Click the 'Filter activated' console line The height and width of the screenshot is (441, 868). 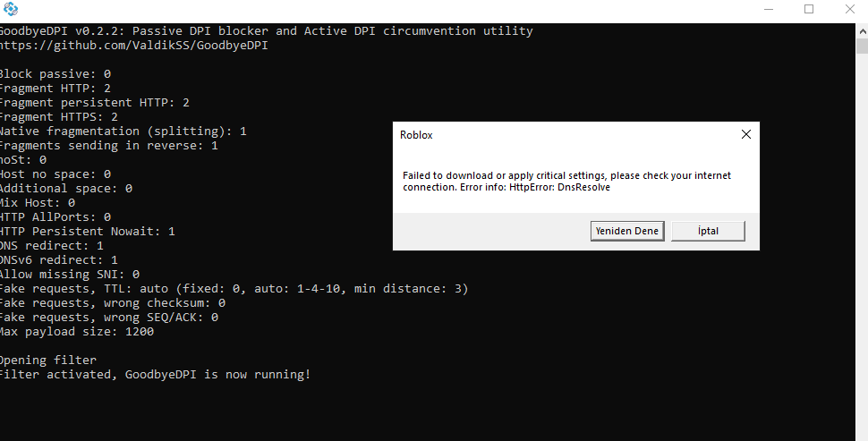tap(154, 374)
